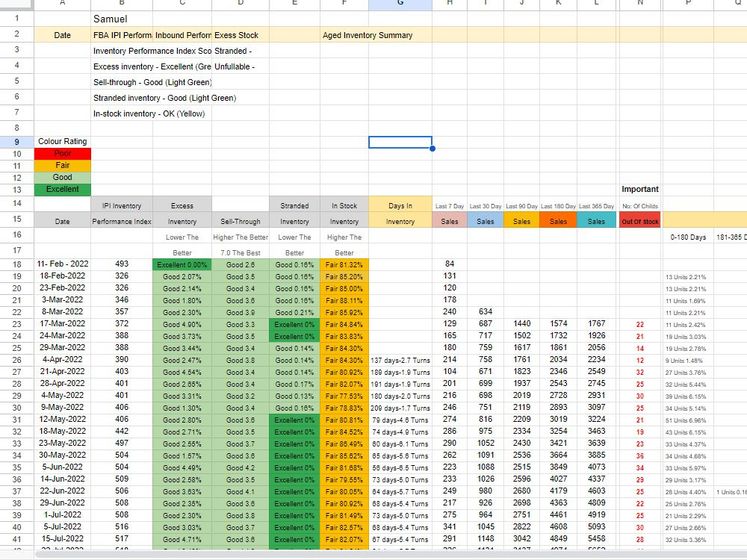Click date 15-Jul-2022
Image resolution: width=747 pixels, height=560 pixels.
click(63, 538)
